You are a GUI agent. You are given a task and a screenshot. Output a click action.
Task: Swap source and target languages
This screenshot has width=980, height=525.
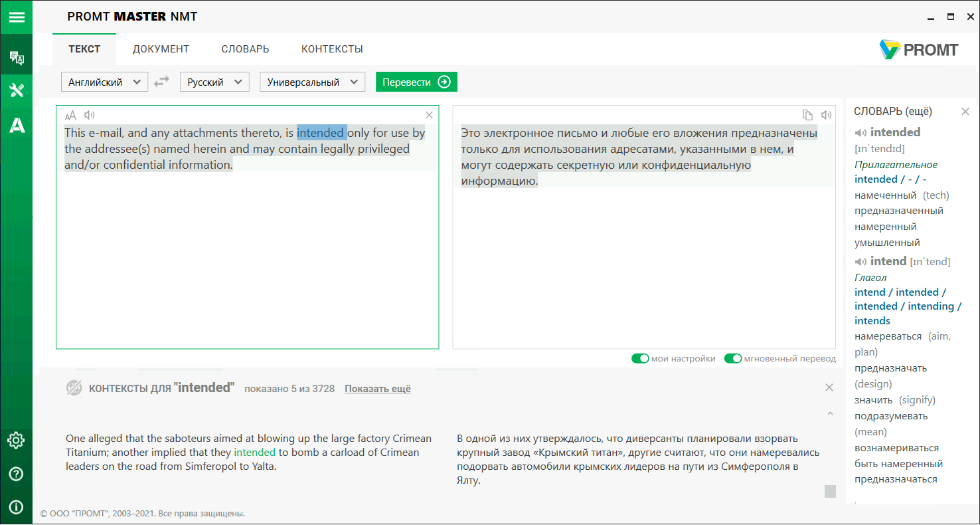click(161, 82)
